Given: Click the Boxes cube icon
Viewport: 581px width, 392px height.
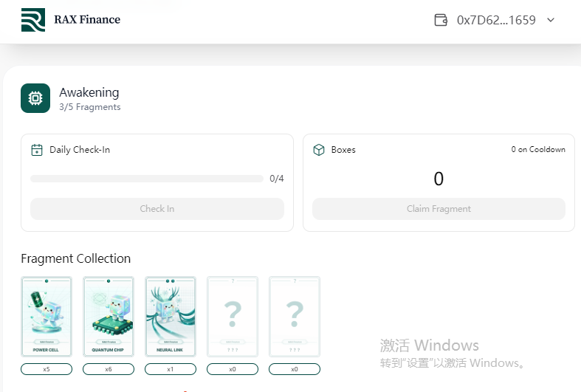Looking at the screenshot, I should tap(319, 150).
